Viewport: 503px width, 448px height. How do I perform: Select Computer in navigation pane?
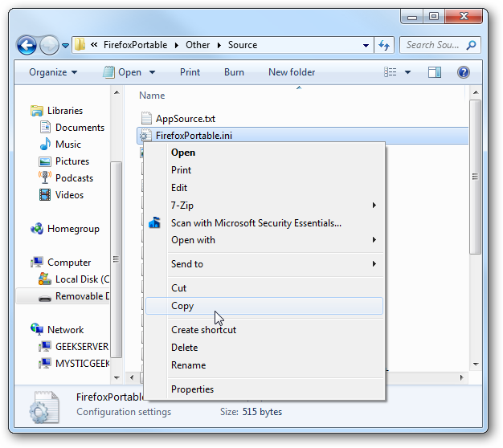pyautogui.click(x=69, y=263)
